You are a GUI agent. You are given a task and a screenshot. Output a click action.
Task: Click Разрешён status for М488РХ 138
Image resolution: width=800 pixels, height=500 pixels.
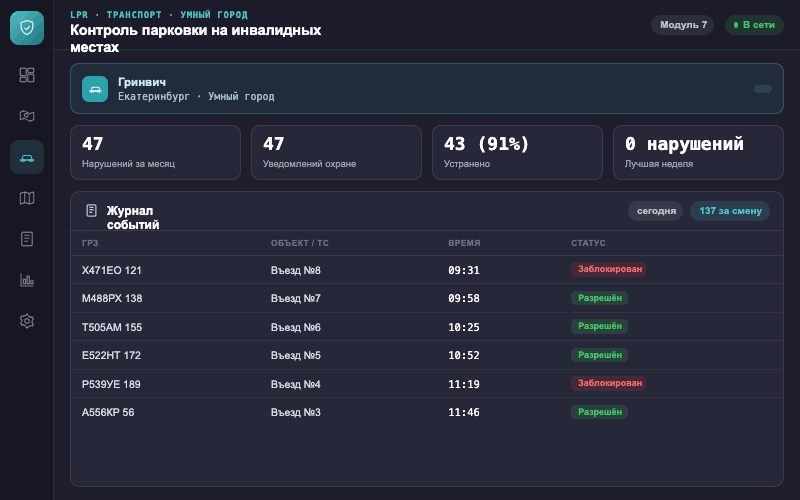click(x=599, y=298)
